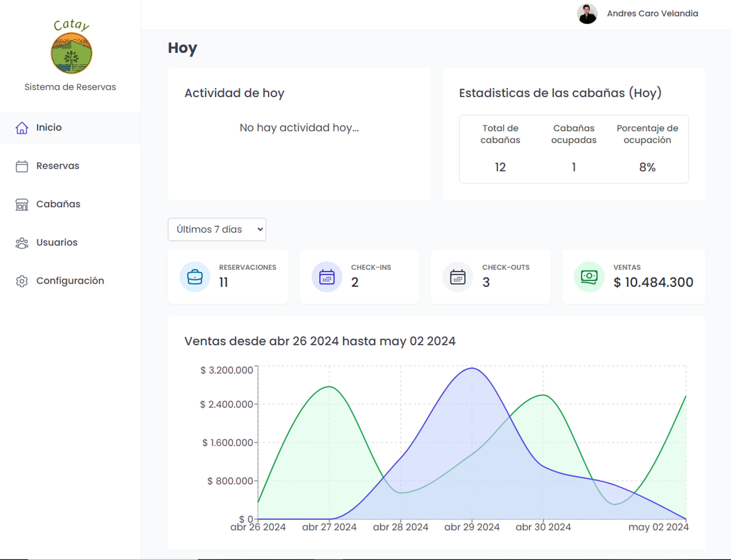Click the Ventas desde abr 26 chart title
This screenshot has height=560, width=731.
320,341
